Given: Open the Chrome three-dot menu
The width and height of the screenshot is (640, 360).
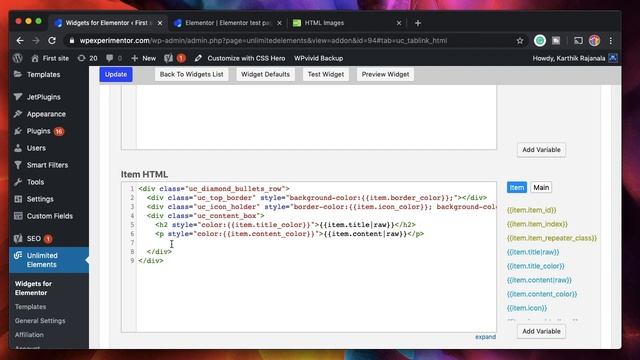Looking at the screenshot, I should 611,40.
